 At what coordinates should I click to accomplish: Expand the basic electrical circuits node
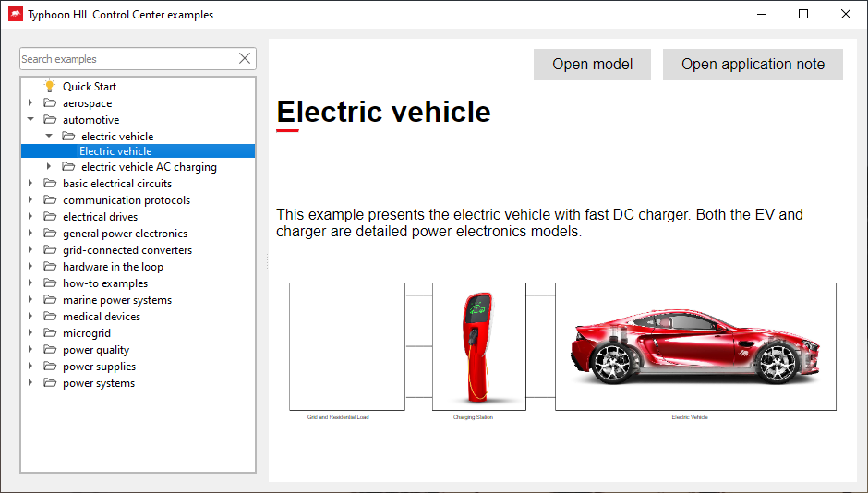tap(30, 183)
